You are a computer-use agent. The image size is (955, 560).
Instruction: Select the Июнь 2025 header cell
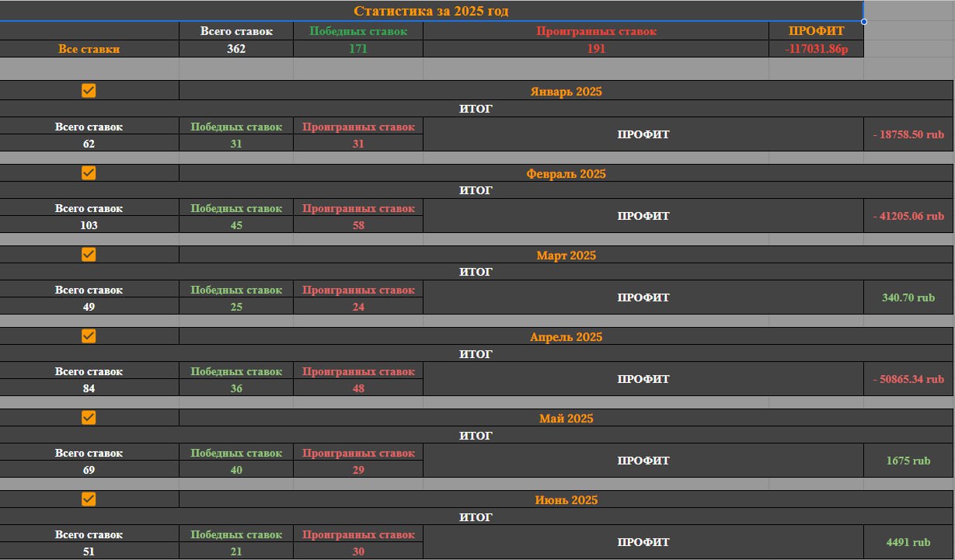pyautogui.click(x=566, y=499)
